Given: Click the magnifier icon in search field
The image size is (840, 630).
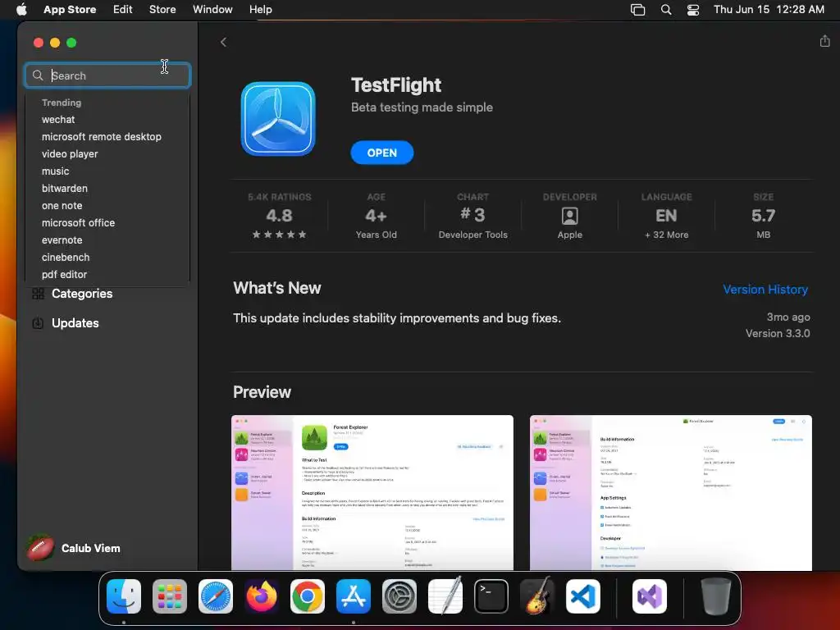Looking at the screenshot, I should pyautogui.click(x=38, y=75).
